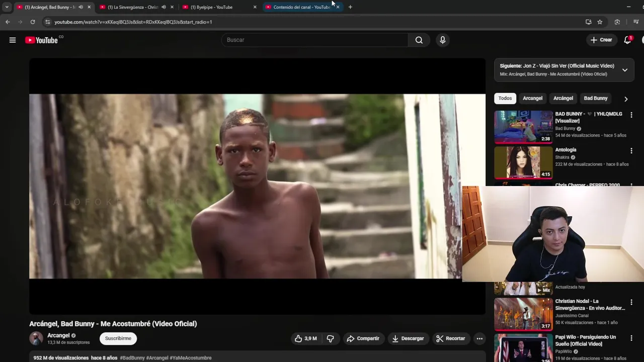This screenshot has width=644, height=362.
Task: Open Papi Wilo - Persiguiendo Un Sueño title
Action: tap(585, 340)
